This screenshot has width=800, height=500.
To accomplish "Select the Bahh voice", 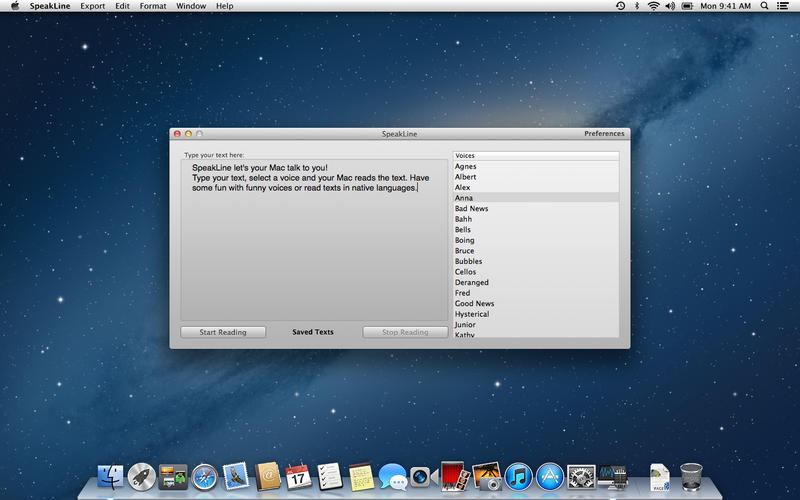I will click(536, 219).
